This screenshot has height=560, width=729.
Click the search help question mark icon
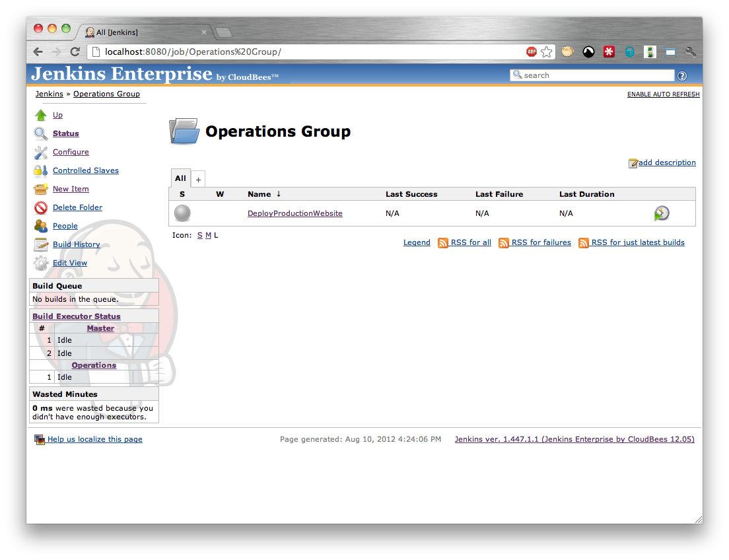[682, 76]
